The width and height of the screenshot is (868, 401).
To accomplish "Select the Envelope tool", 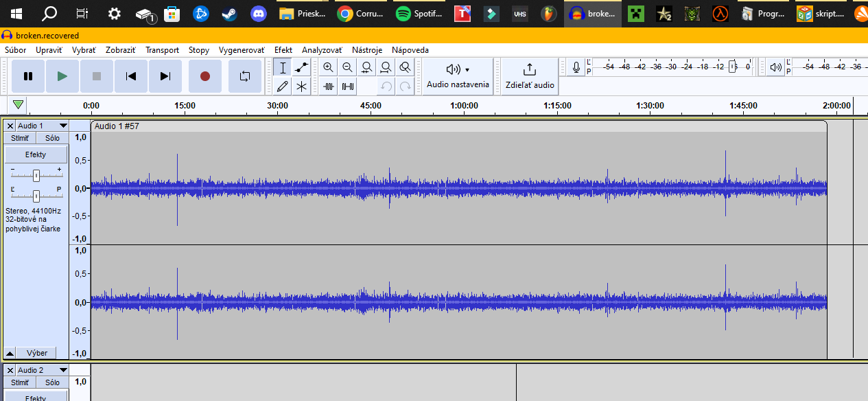I will [x=301, y=67].
